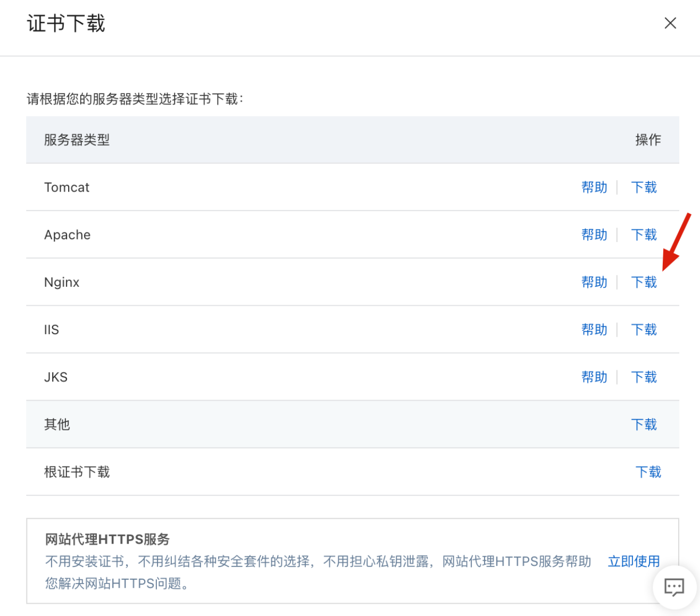Select the IIS server type text
Viewport: 700px width, 616px height.
coord(52,330)
